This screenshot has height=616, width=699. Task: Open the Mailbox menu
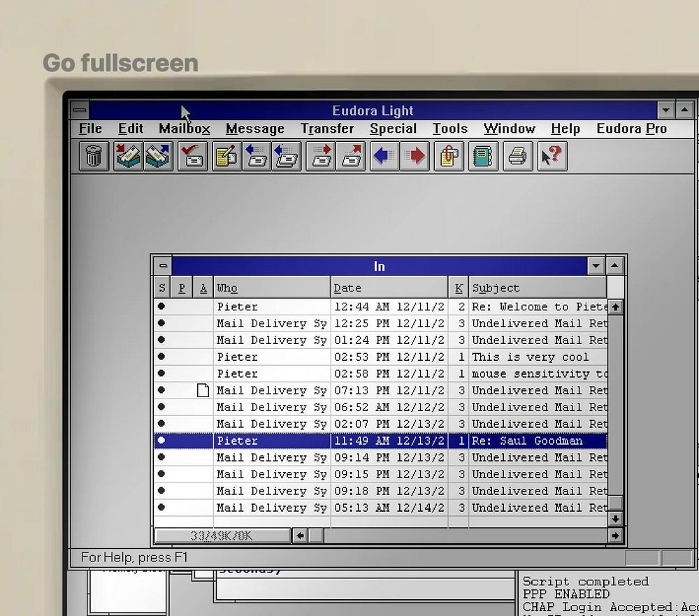click(185, 129)
